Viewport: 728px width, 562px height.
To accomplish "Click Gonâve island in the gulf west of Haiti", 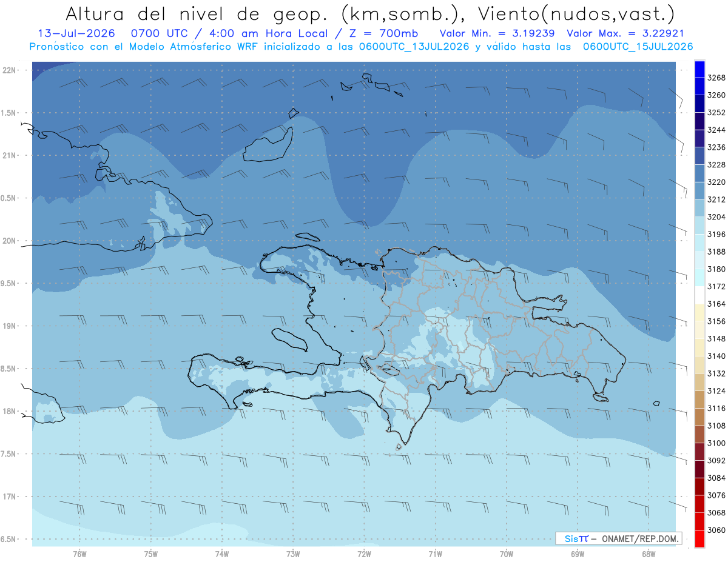I will [289, 339].
